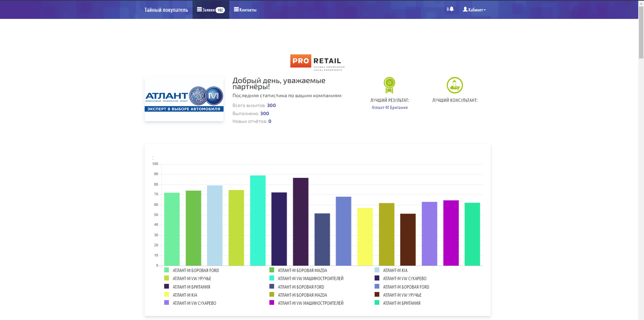Click the dark purple Британия legend swatch
644x320 pixels.
click(x=167, y=286)
